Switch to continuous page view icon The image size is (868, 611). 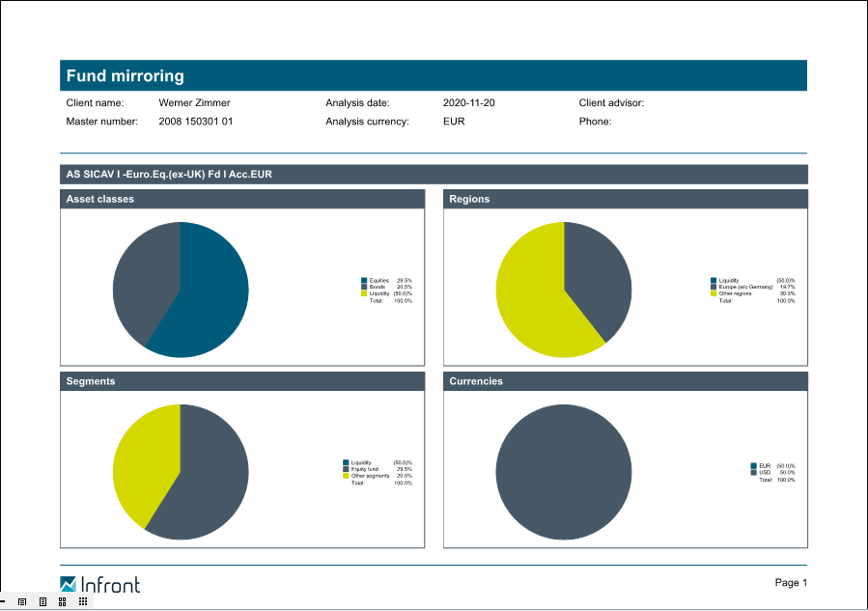(x=42, y=601)
